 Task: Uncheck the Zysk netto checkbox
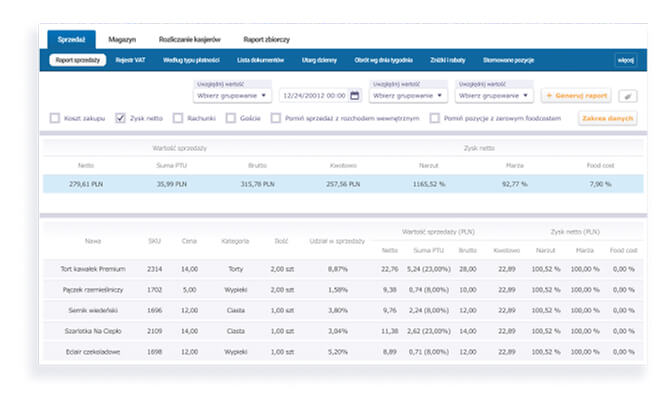[120, 118]
